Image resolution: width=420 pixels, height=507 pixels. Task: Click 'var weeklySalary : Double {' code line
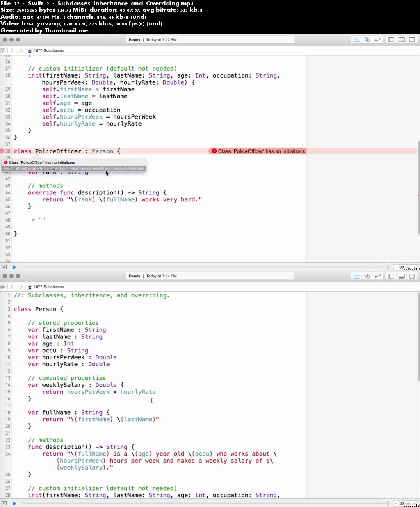click(x=76, y=385)
